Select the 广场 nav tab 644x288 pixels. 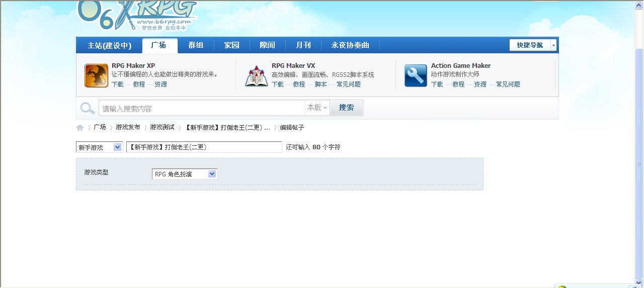(x=159, y=45)
